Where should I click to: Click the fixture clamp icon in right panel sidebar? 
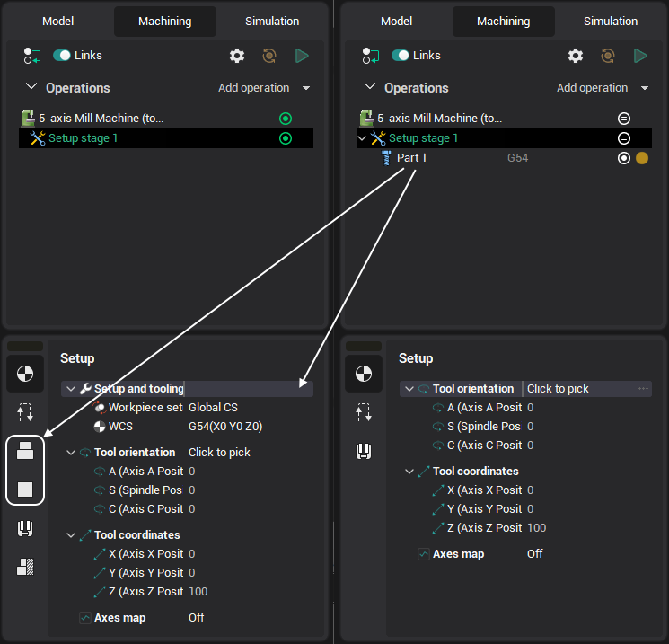pyautogui.click(x=364, y=451)
